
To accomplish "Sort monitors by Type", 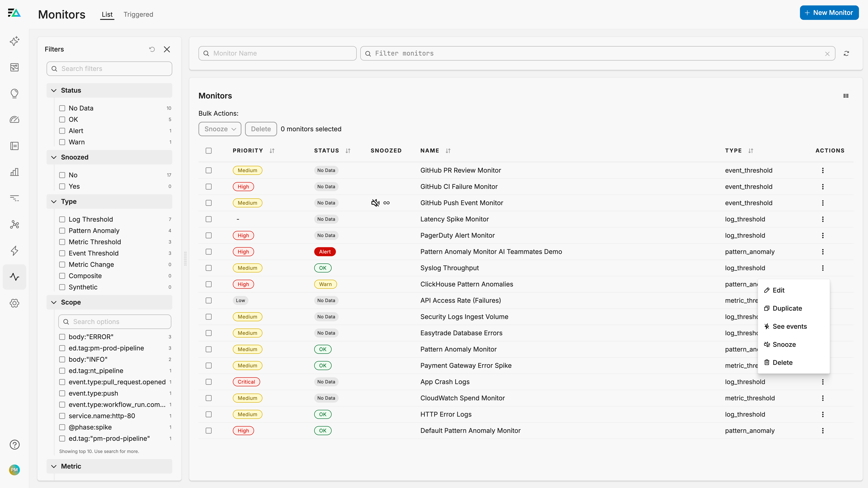I will pos(751,151).
